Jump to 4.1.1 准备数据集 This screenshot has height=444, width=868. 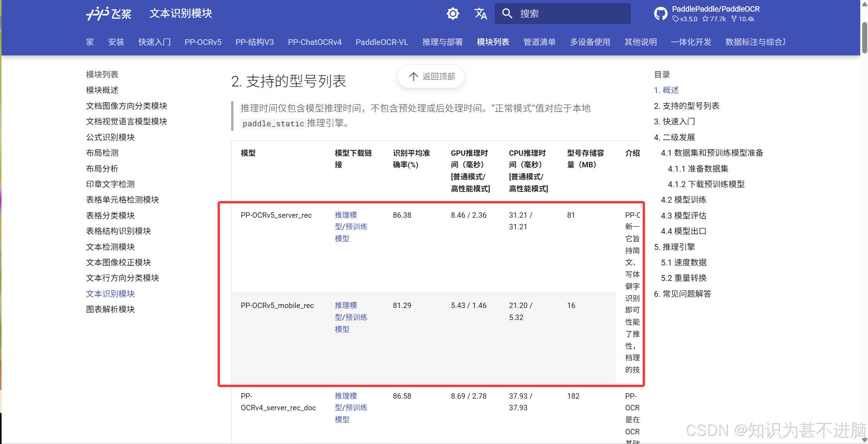698,169
